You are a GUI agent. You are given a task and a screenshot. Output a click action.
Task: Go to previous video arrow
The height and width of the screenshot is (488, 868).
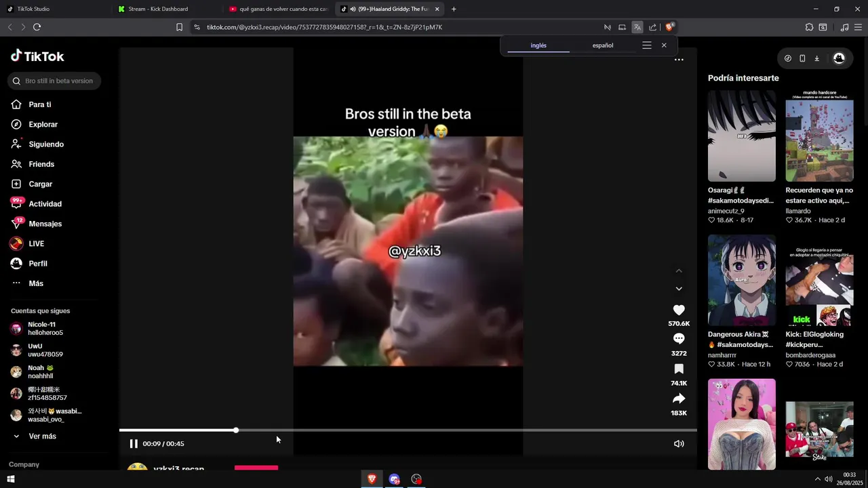point(679,271)
